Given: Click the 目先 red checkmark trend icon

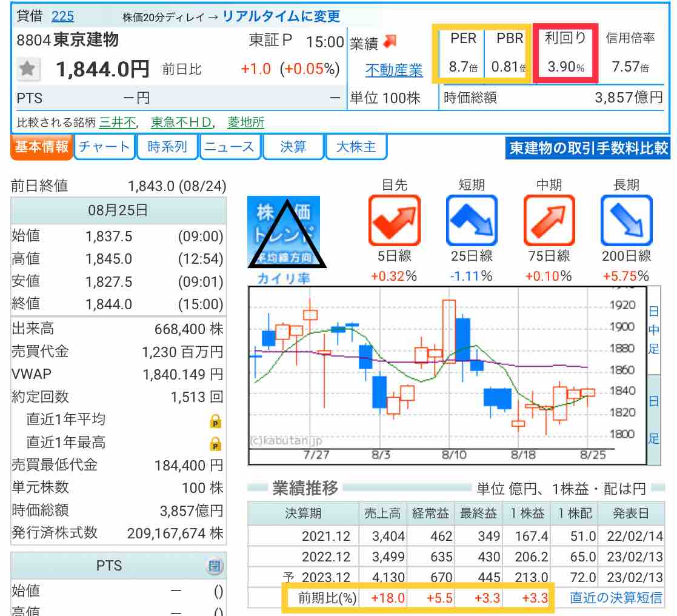Looking at the screenshot, I should pyautogui.click(x=394, y=220).
